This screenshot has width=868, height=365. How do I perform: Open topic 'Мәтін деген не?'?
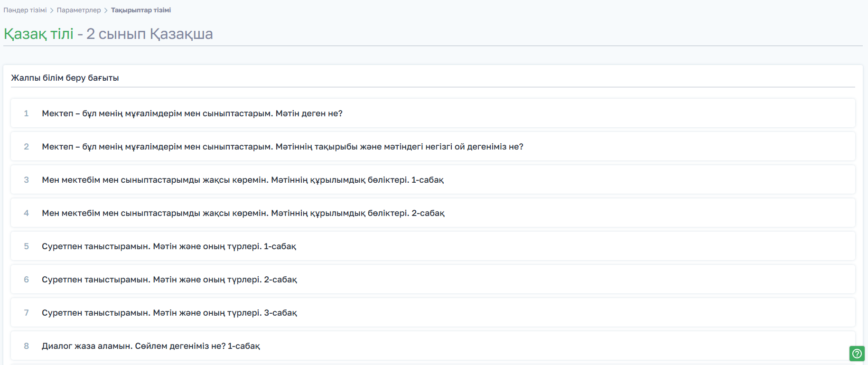coord(192,113)
